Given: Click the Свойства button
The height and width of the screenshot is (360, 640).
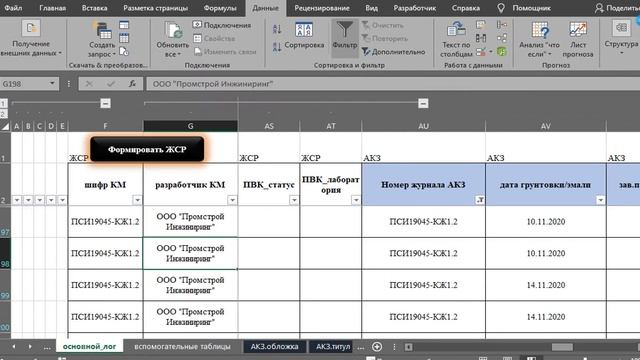Looking at the screenshot, I should tap(214, 39).
